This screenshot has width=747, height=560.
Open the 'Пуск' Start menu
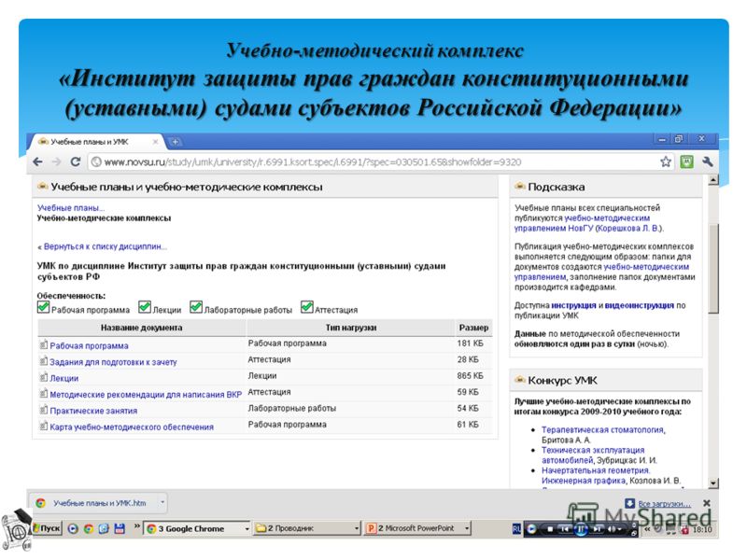(46, 528)
